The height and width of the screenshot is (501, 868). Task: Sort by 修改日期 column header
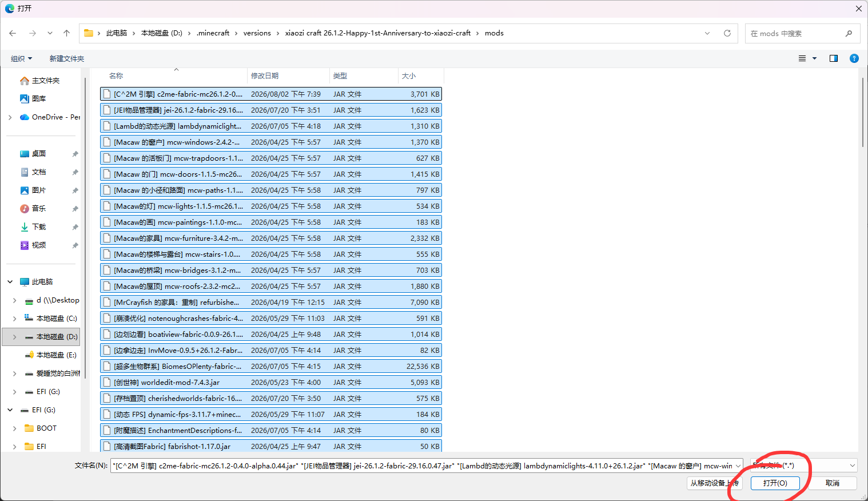tap(265, 75)
